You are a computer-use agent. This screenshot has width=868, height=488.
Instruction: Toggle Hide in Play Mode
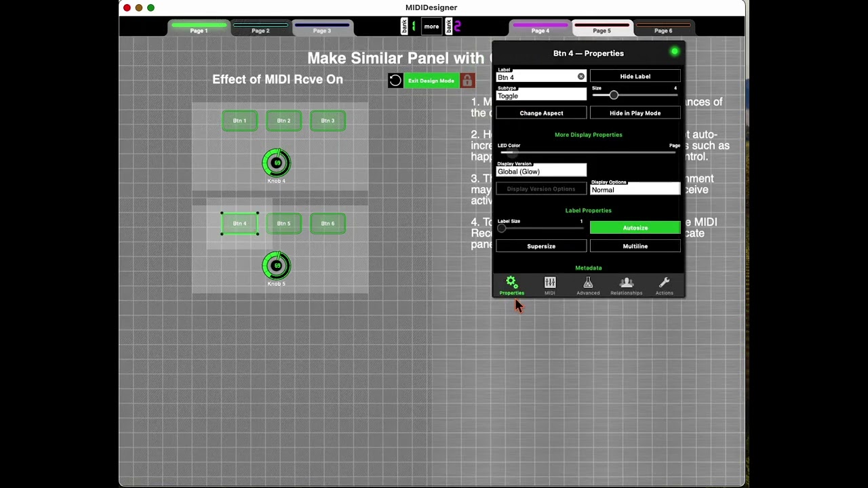click(x=635, y=113)
